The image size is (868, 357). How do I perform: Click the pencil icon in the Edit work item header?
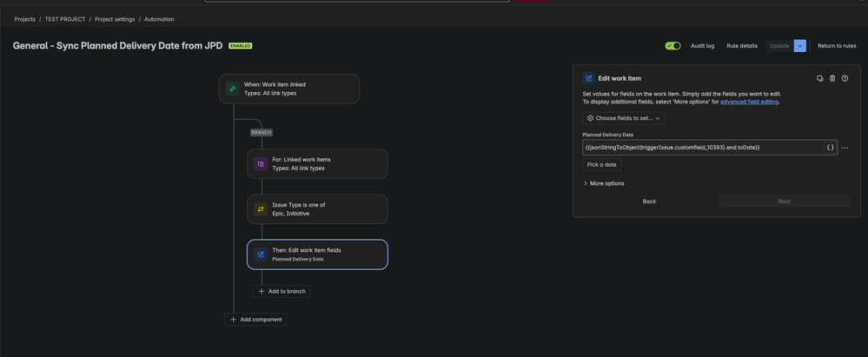pyautogui.click(x=589, y=78)
